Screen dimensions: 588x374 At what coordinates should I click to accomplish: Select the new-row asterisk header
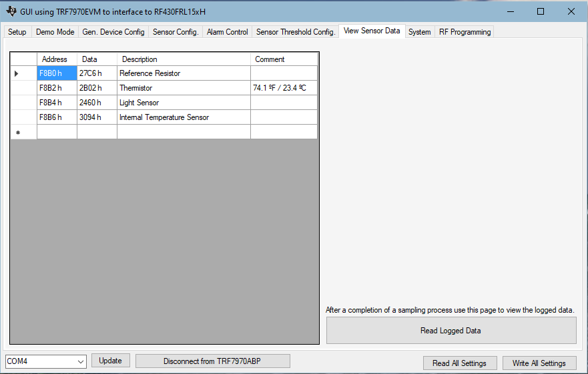click(23, 132)
